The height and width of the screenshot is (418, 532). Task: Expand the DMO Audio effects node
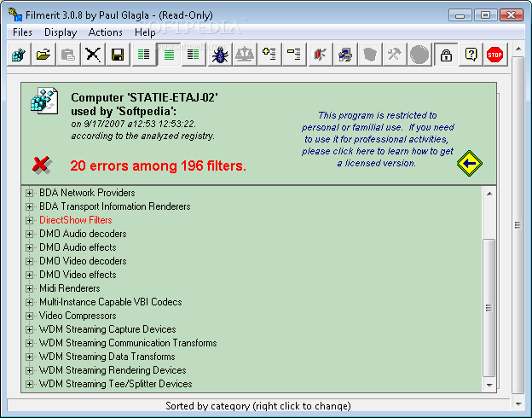coord(29,247)
